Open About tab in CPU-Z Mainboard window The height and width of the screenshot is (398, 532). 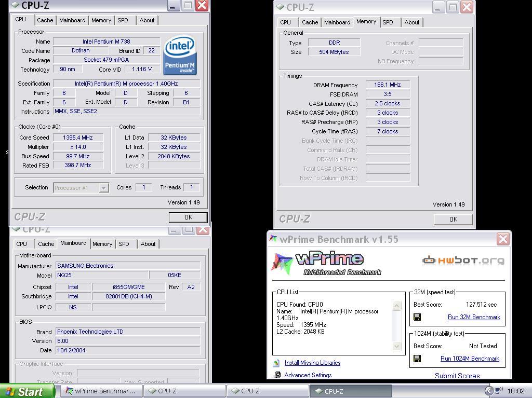click(x=148, y=244)
